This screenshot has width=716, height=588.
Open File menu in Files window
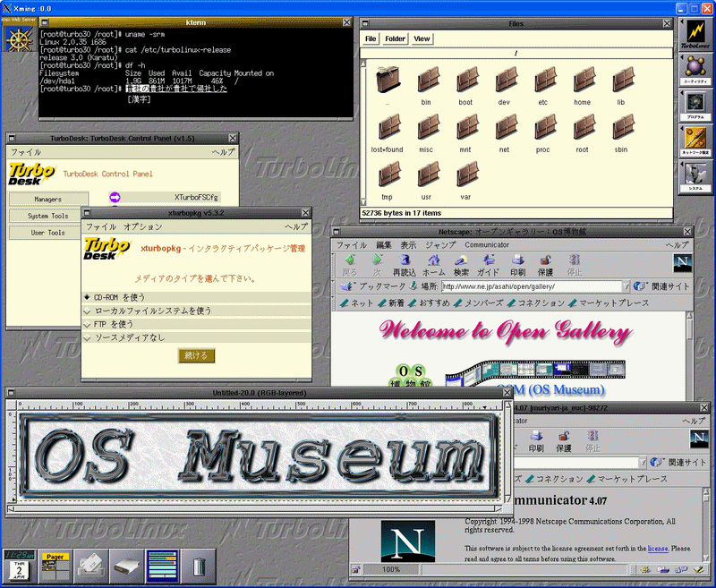tap(371, 38)
